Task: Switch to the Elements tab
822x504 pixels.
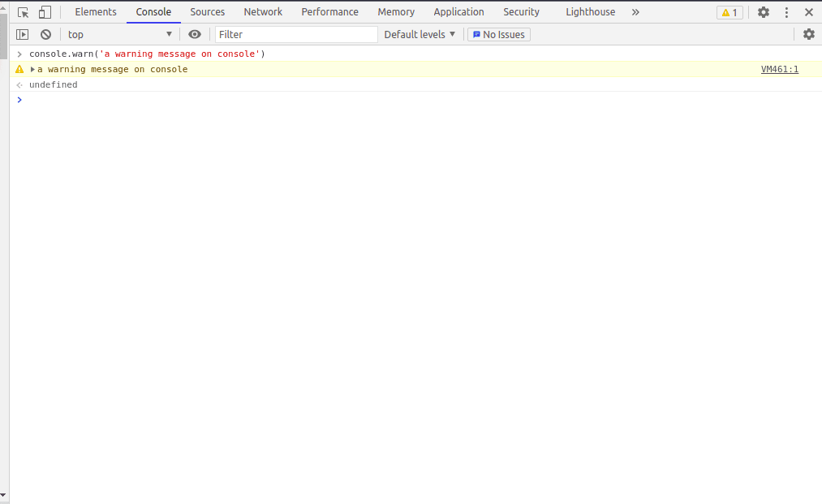Action: point(96,12)
